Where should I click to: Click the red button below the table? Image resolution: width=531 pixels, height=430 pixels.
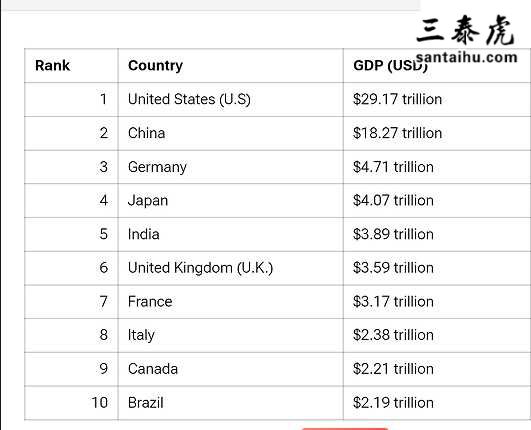(x=345, y=429)
